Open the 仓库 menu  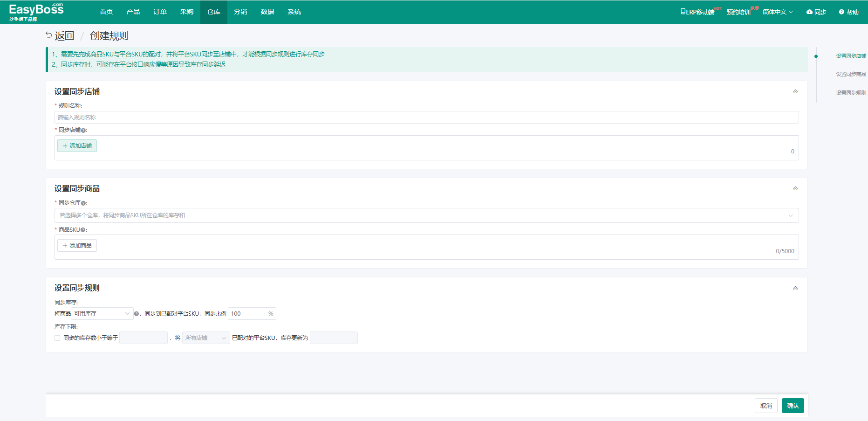214,12
